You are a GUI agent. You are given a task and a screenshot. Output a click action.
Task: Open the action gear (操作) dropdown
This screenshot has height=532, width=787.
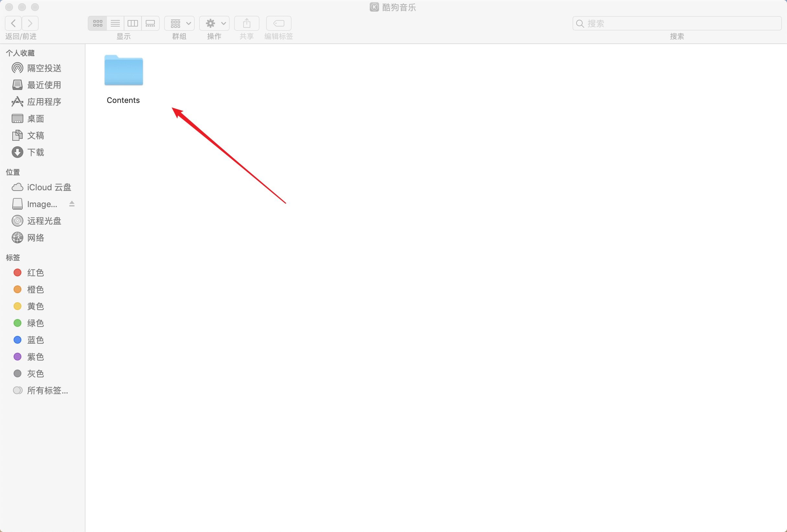tap(214, 23)
